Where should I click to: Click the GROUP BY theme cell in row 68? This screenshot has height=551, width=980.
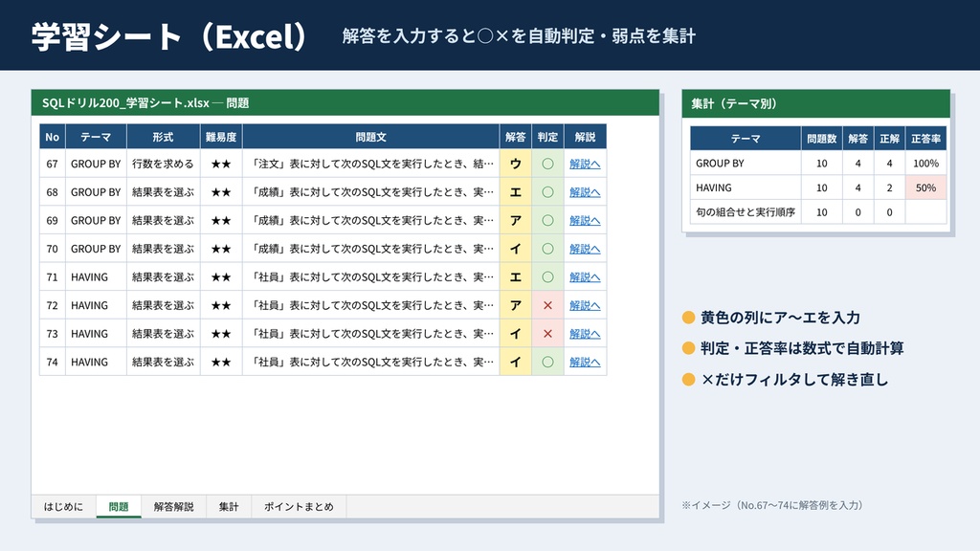96,191
